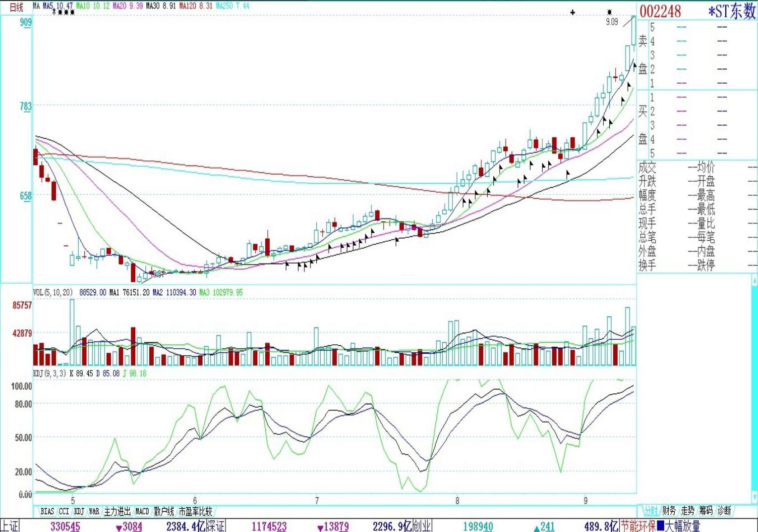The image size is (758, 532).
Task: Open the 筹码 side panel tab
Action: pos(706,511)
